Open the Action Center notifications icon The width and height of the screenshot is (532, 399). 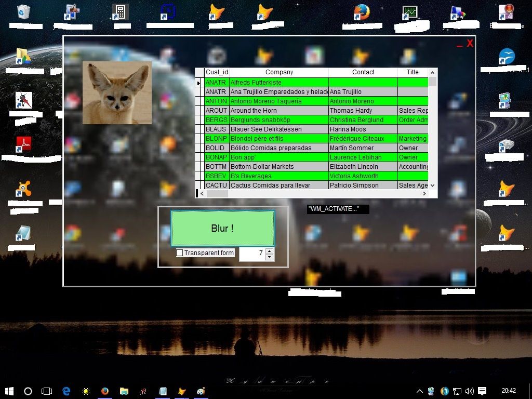tap(482, 391)
